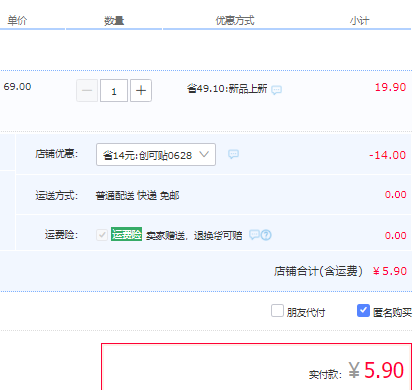The image size is (414, 390).
Task: Decrease quantity with the minus button
Action: pos(87,90)
